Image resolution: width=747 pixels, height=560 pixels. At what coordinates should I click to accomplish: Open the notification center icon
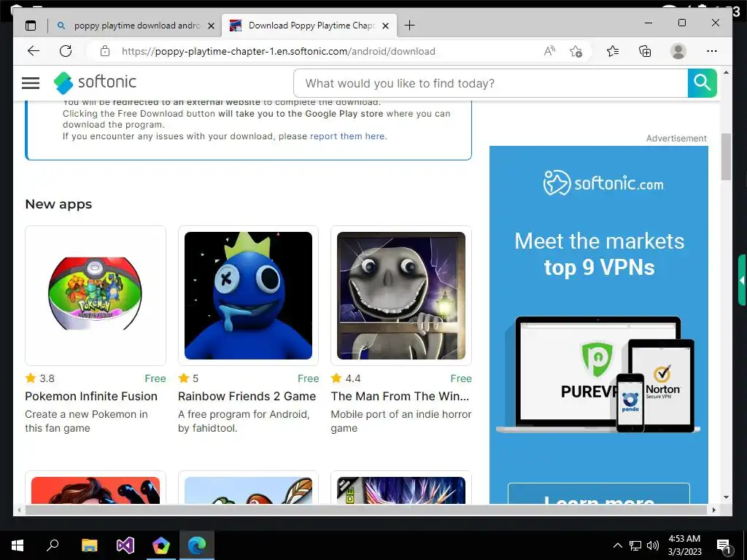point(724,545)
